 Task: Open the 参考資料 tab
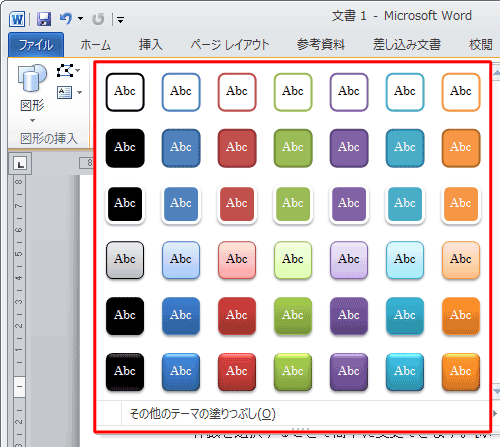pyautogui.click(x=321, y=45)
